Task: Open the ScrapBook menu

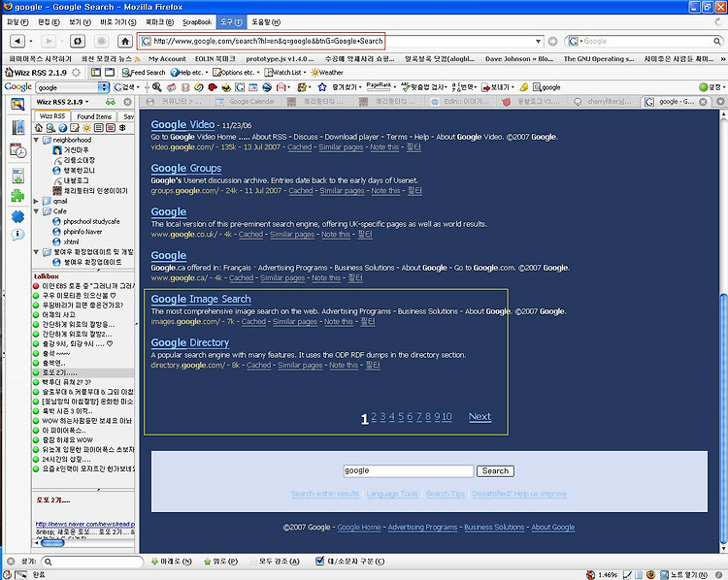Action: point(197,21)
